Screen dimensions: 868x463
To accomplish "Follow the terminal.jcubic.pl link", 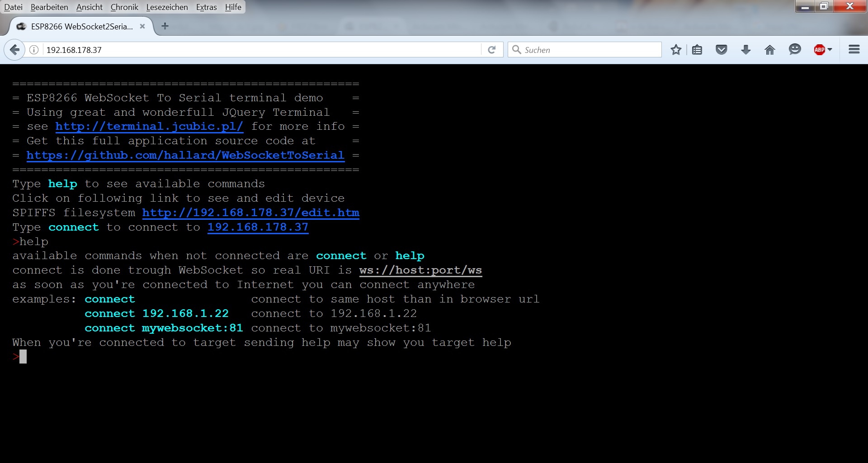I will point(149,127).
